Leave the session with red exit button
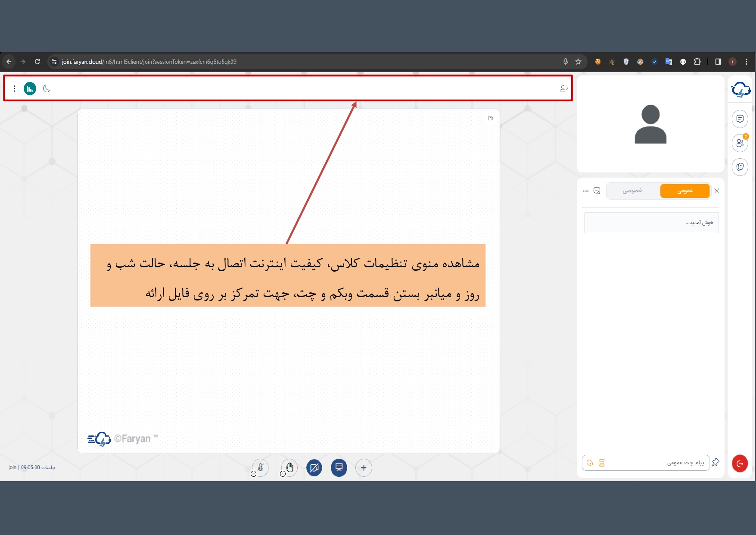This screenshot has width=756, height=535. (740, 463)
